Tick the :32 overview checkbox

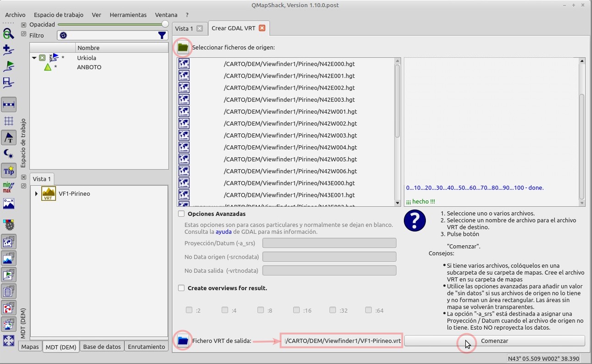[x=332, y=310]
